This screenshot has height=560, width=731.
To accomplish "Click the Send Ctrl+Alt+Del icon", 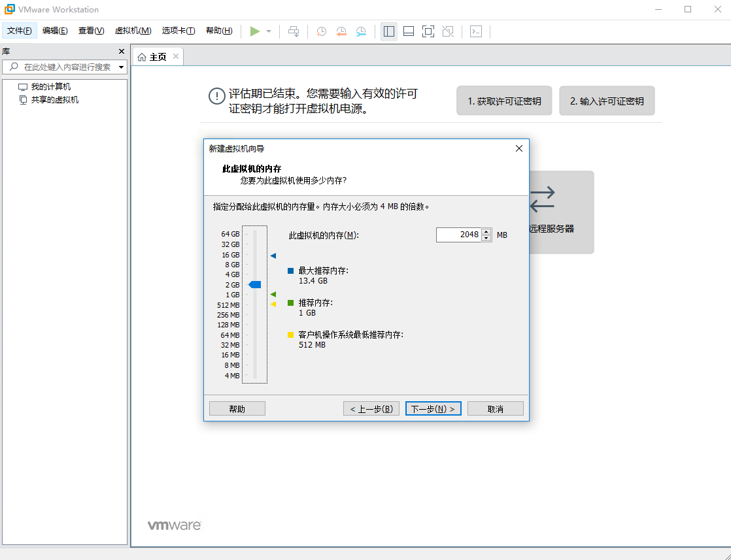I will [294, 31].
